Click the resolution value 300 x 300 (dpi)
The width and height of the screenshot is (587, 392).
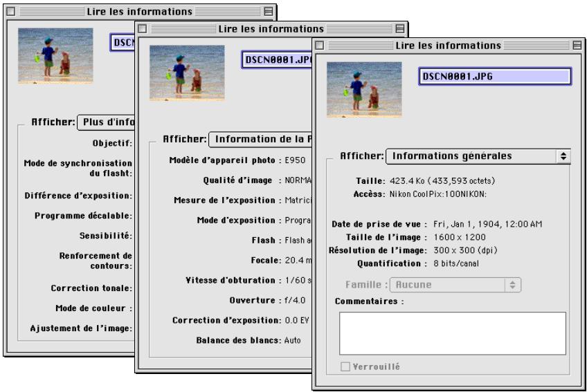tap(465, 250)
